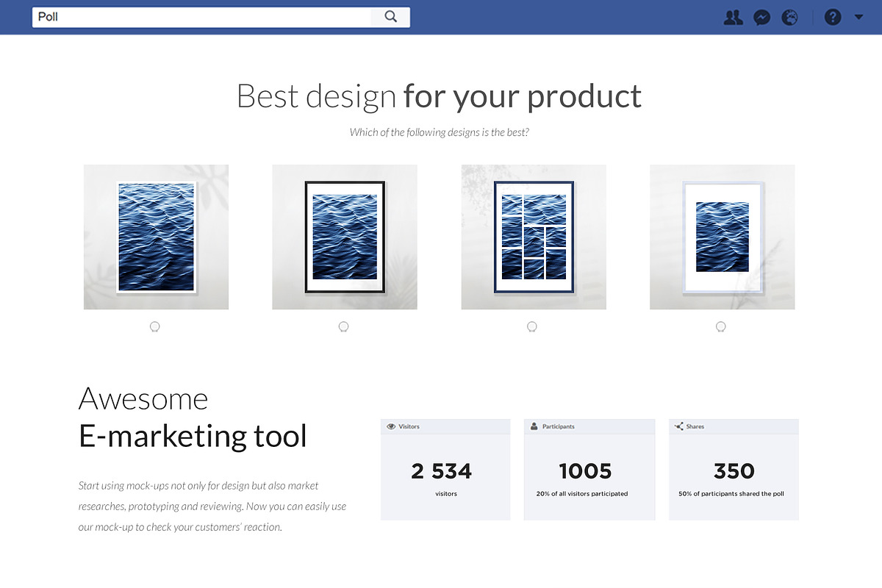
Task: Open the light blue-framed poster thumbnail
Action: [x=723, y=237]
